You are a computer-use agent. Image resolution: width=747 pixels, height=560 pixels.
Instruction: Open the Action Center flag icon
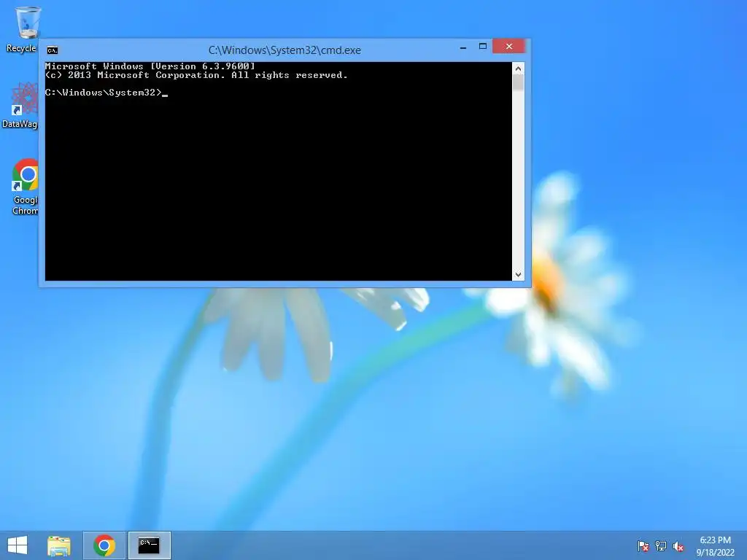pos(643,546)
